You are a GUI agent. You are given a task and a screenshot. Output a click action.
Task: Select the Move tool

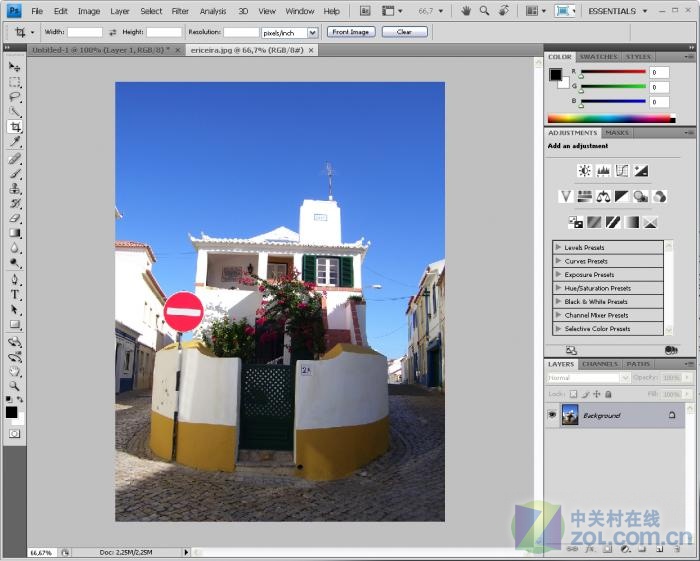point(14,66)
